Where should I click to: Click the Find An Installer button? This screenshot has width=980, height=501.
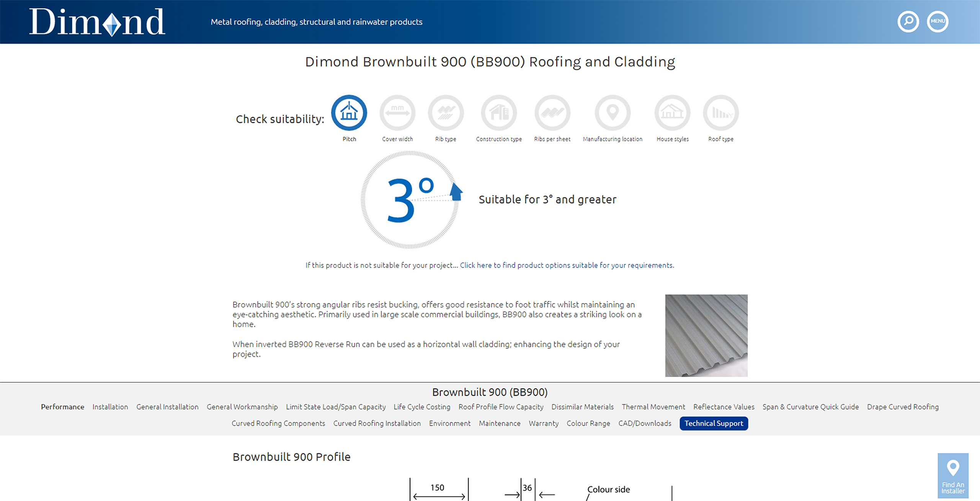click(x=953, y=476)
